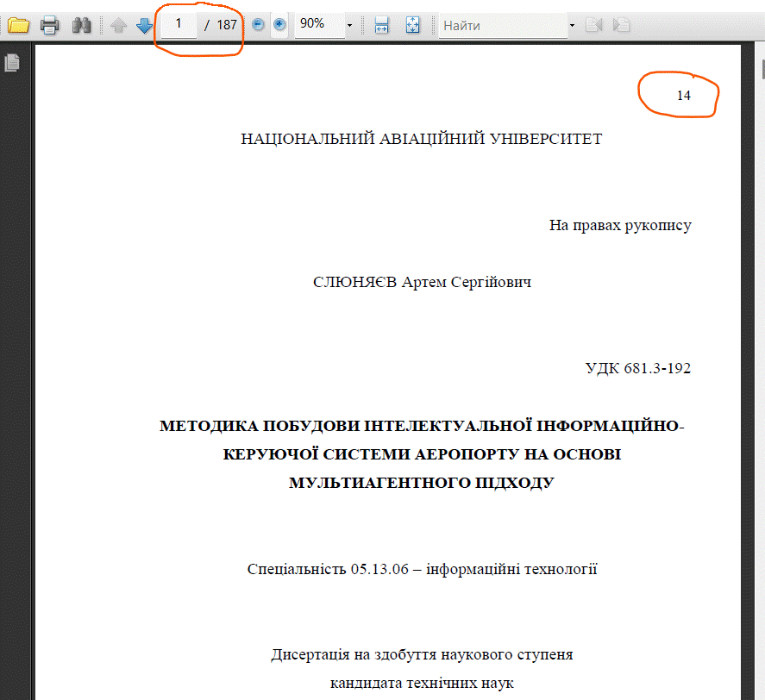Viewport: 765px width, 700px height.
Task: Click the 90% zoom level field
Action: [317, 24]
